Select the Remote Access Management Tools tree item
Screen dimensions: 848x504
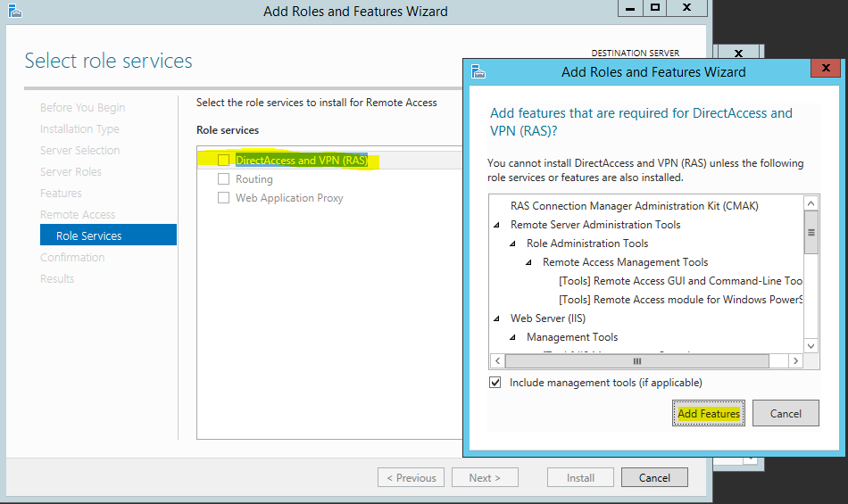(625, 262)
